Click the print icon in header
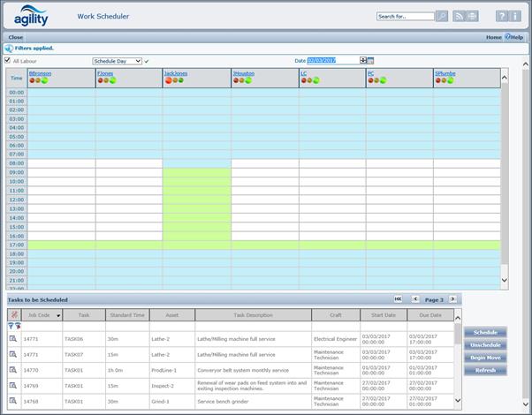The height and width of the screenshot is (415, 532). [x=472, y=16]
